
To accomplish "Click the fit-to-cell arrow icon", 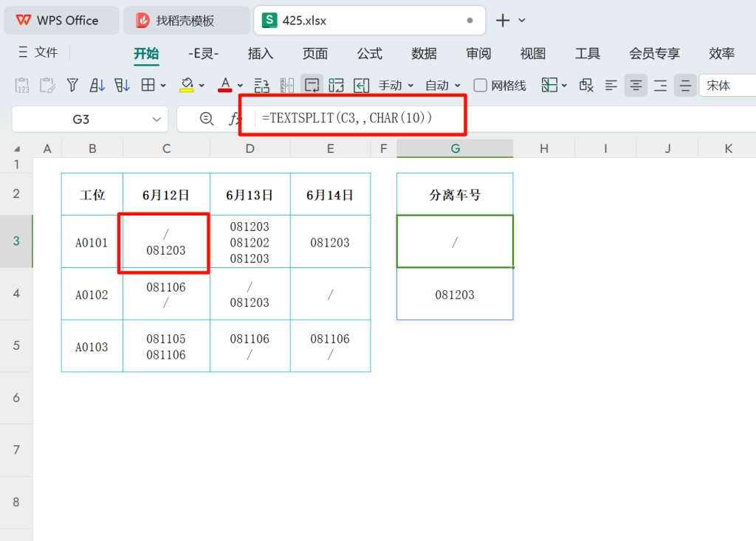I will coord(361,86).
